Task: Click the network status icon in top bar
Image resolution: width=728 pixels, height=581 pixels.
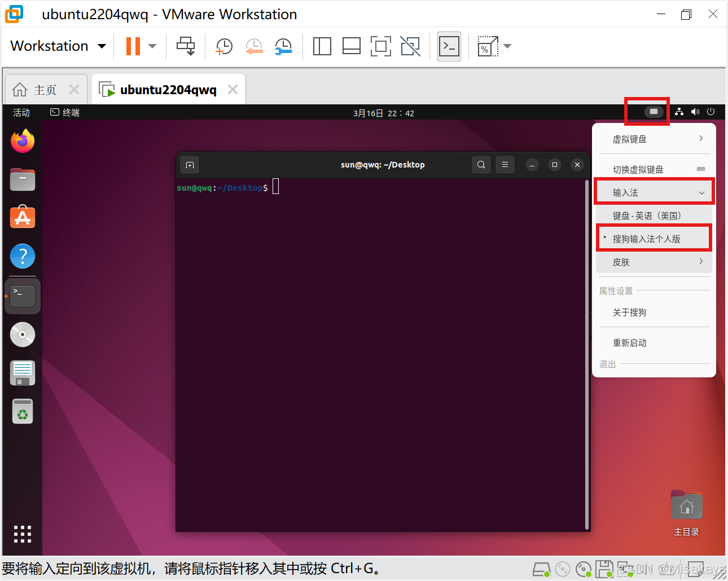Action: click(679, 112)
